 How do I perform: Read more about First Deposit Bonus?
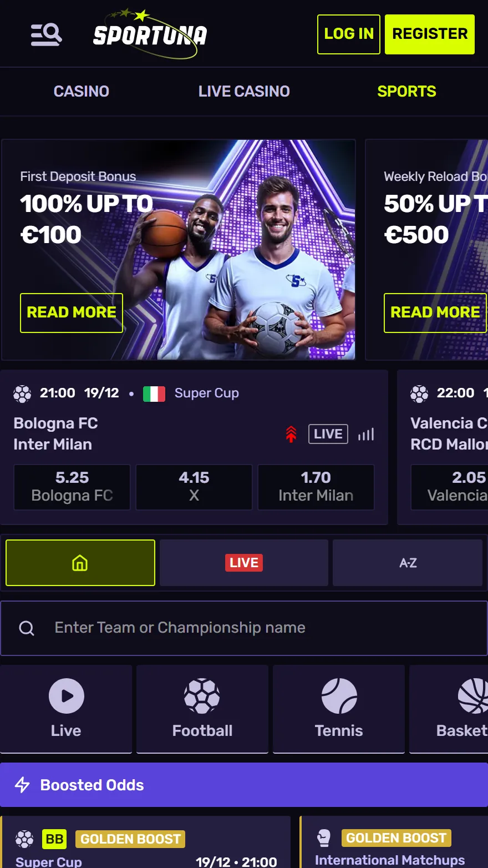(x=72, y=313)
